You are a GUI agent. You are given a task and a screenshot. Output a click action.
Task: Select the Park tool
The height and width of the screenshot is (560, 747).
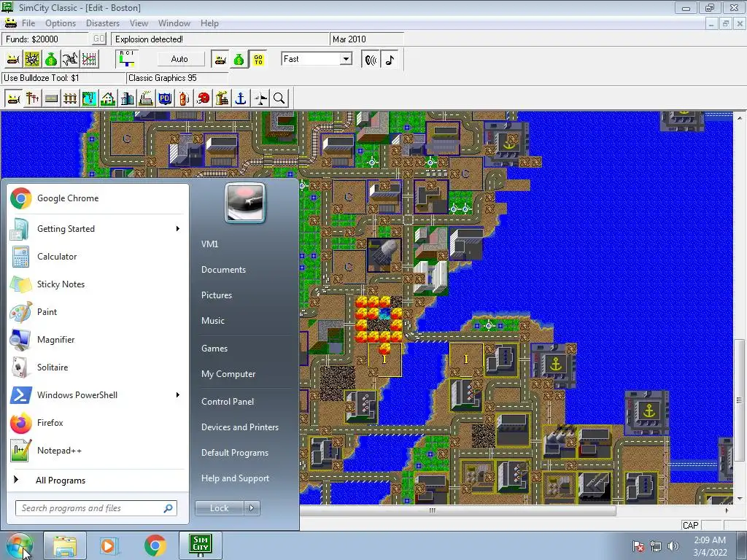[89, 98]
